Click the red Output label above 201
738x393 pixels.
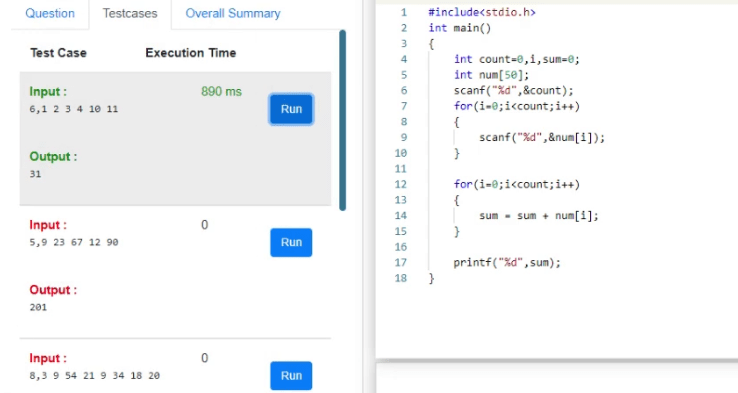[53, 290]
